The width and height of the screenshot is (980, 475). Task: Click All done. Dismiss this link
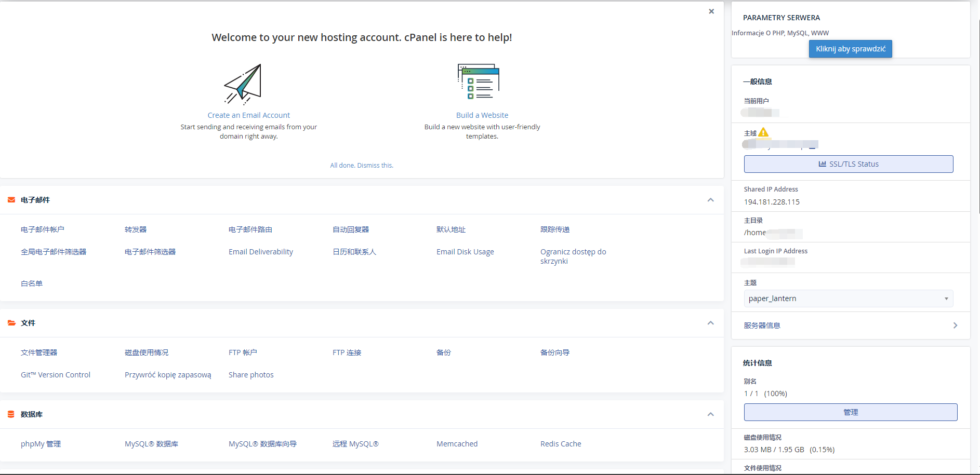click(x=362, y=166)
